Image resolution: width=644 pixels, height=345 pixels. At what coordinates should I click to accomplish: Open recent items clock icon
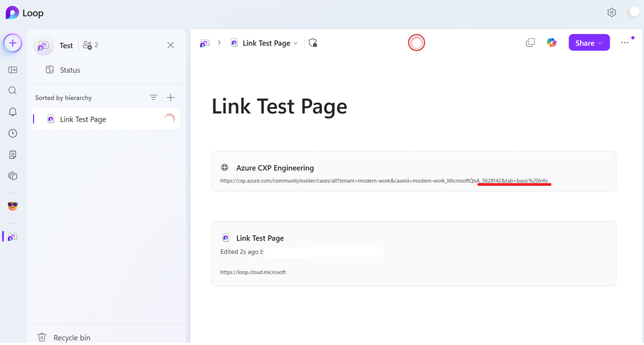pyautogui.click(x=13, y=134)
